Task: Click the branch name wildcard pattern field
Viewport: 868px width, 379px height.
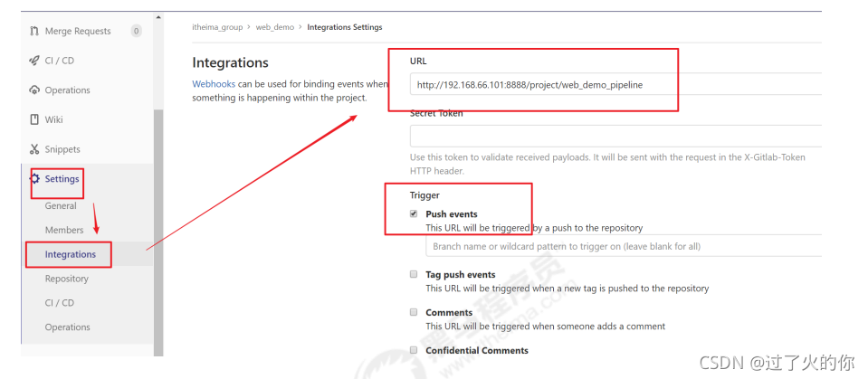Action: tap(624, 246)
